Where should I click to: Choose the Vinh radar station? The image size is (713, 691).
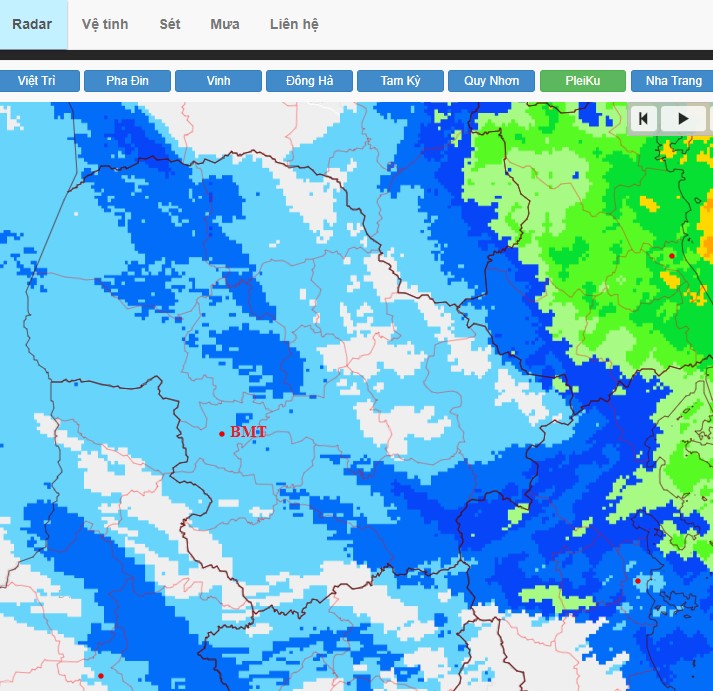pos(218,81)
